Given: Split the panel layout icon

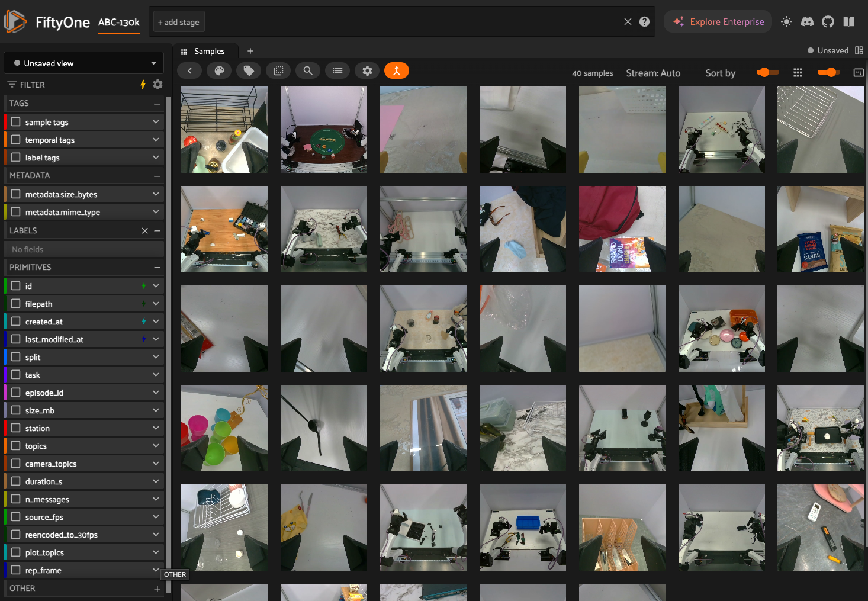Looking at the screenshot, I should coord(859,50).
